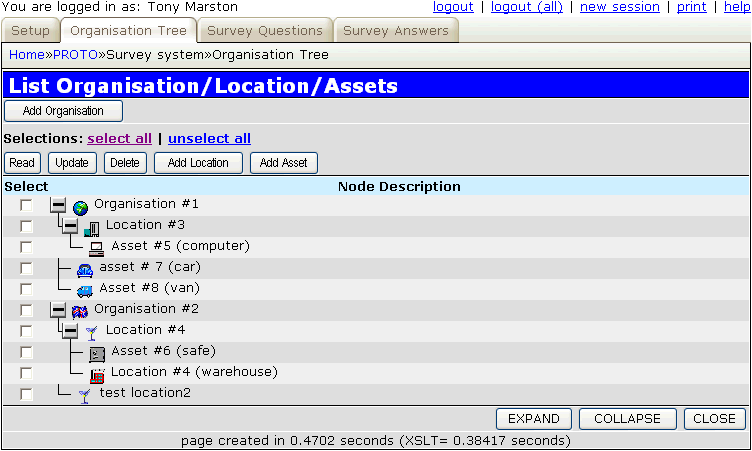Click the computer icon for Asset #5
Screen dimensions: 752x451
pyautogui.click(x=97, y=247)
